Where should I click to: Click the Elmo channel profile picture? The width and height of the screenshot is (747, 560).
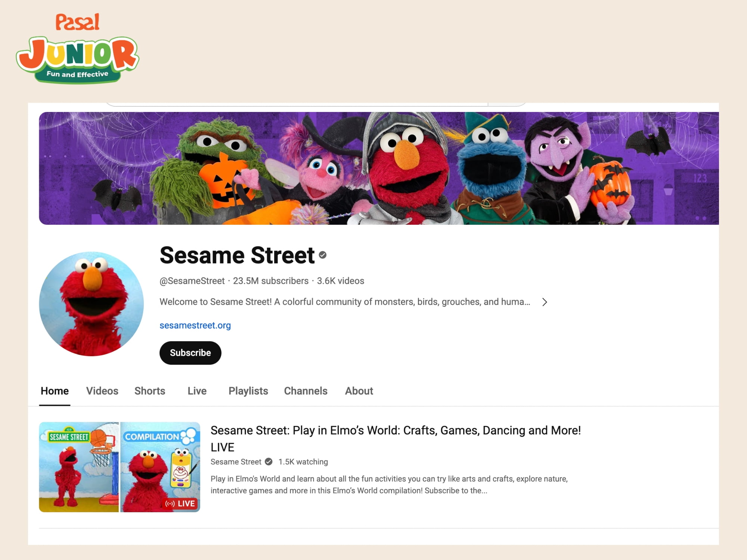click(92, 304)
